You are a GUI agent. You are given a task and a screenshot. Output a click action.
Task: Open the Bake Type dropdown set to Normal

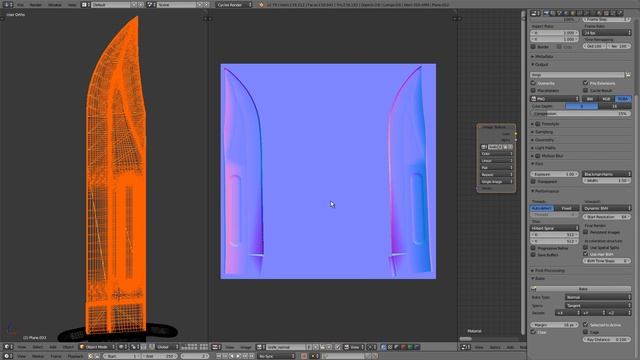point(598,297)
